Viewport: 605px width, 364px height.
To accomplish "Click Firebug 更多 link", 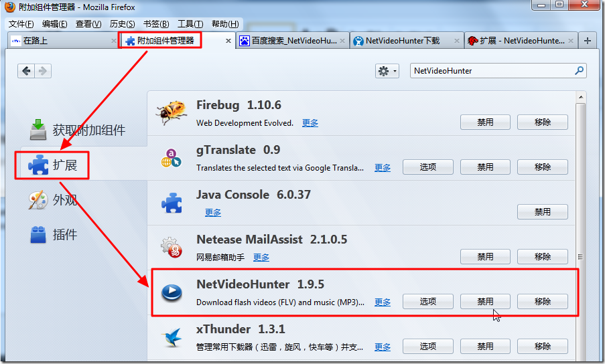I will coord(310,123).
